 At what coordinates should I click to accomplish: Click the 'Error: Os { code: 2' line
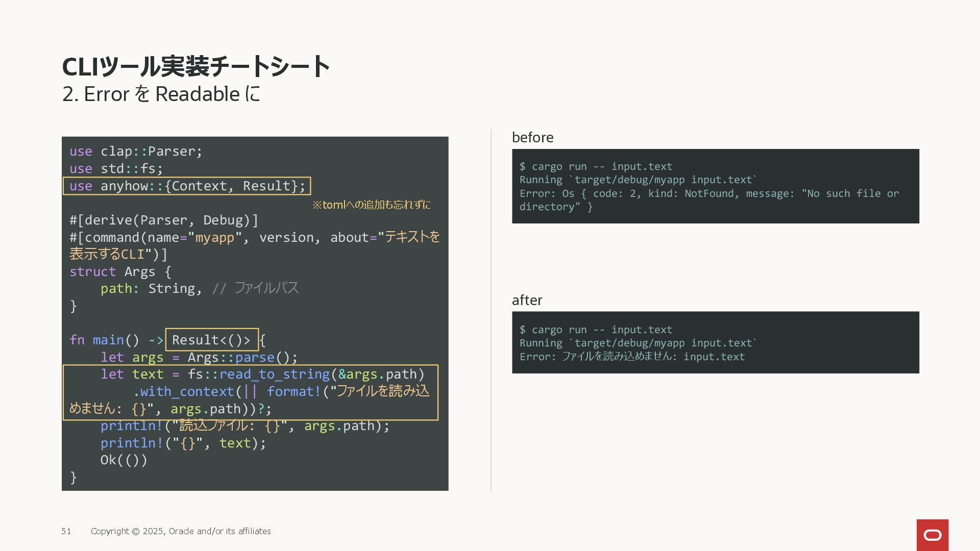tap(709, 194)
